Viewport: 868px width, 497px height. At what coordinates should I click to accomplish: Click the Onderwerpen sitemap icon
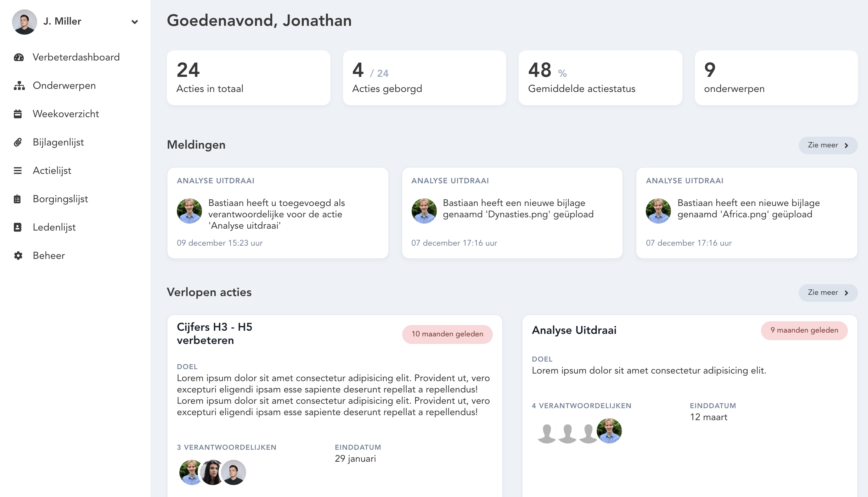[19, 86]
